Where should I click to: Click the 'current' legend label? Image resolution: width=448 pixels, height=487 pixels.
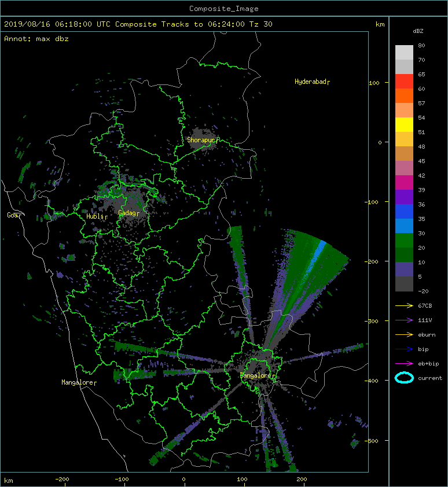tap(430, 378)
